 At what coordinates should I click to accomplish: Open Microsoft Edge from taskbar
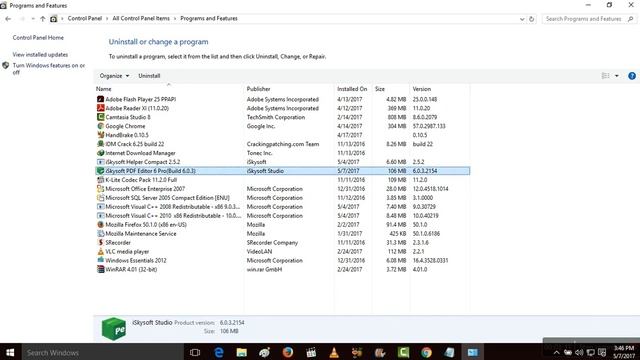(x=219, y=352)
